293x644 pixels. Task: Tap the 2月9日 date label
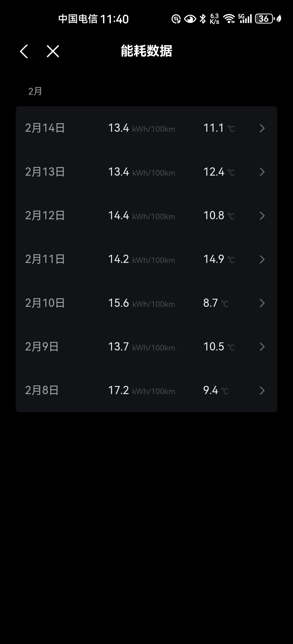click(42, 347)
